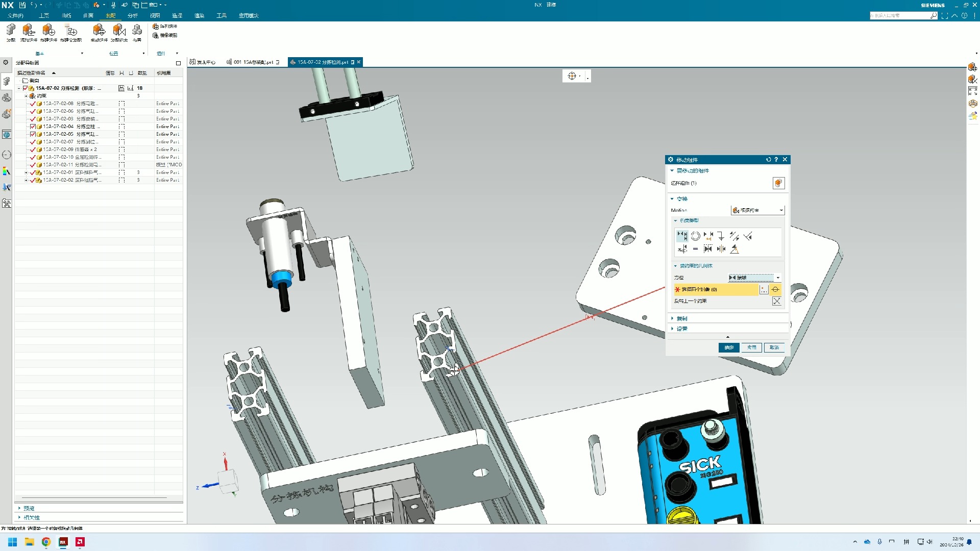Select the Concentric constraint type icon
Screen dimensions: 980x551
pyautogui.click(x=695, y=236)
